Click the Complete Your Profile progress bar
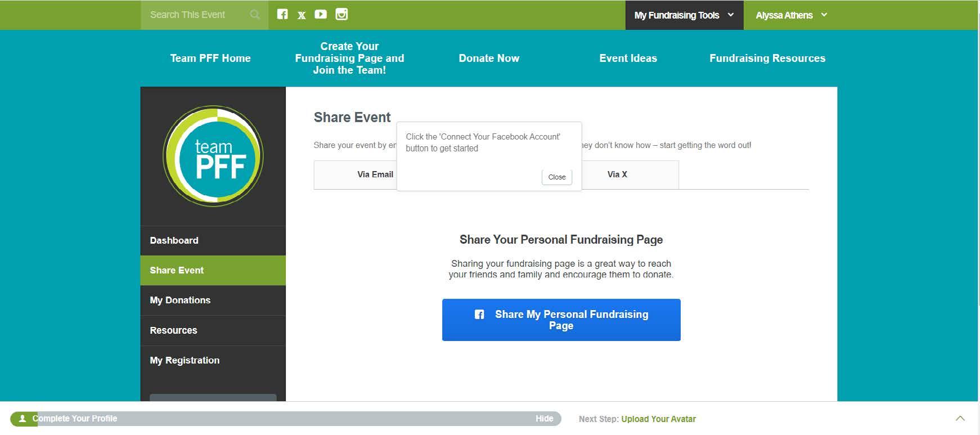 click(281, 419)
